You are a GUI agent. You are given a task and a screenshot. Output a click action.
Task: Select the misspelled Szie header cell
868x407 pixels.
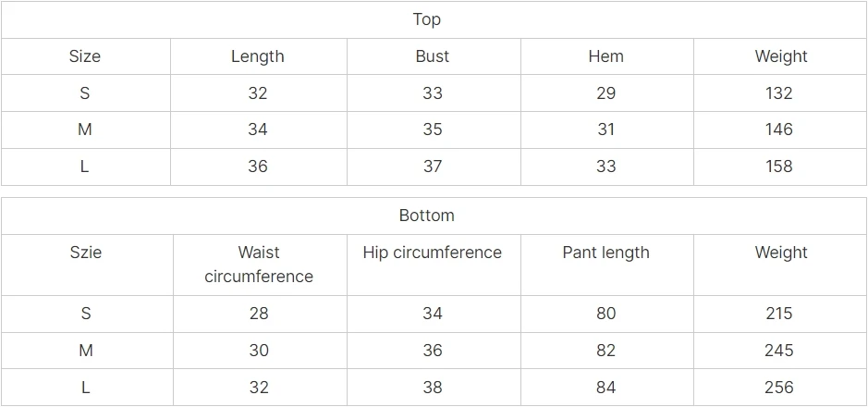point(86,265)
